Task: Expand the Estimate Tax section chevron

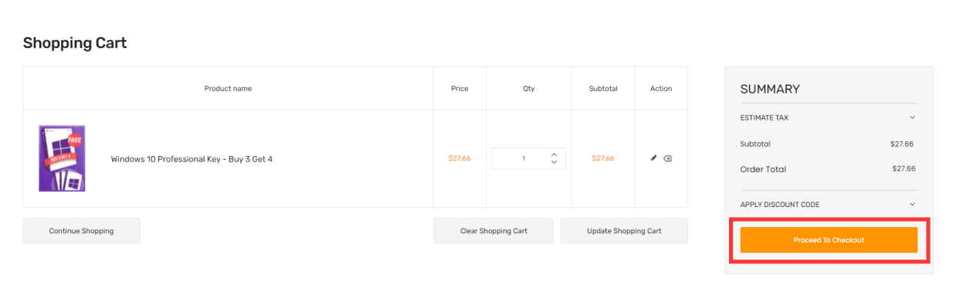Action: coord(912,117)
